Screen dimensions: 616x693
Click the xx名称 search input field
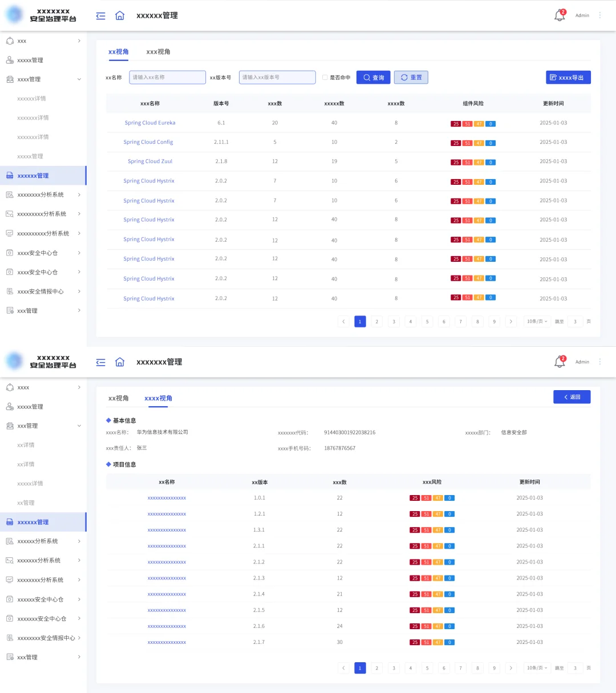tap(167, 77)
